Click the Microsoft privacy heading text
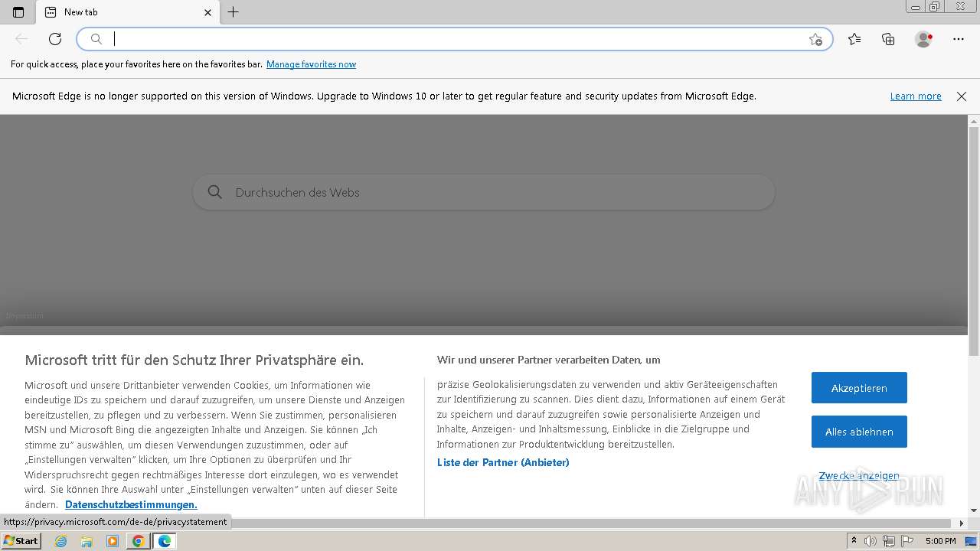 194,360
